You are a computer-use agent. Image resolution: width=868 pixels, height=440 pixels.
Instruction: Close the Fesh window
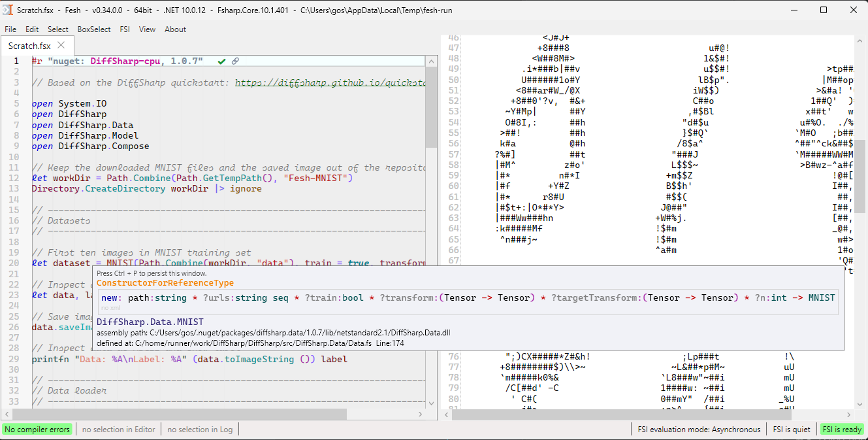(853, 10)
